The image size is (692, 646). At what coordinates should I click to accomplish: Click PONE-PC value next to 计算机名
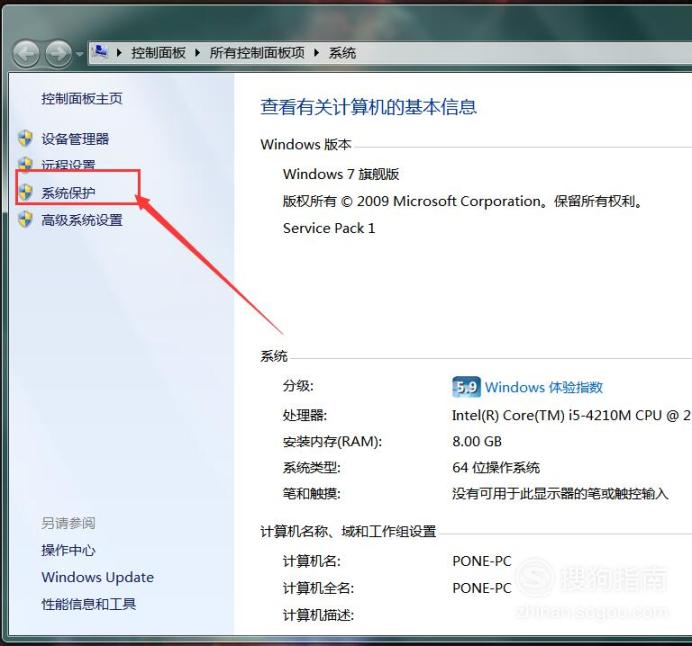tap(482, 561)
